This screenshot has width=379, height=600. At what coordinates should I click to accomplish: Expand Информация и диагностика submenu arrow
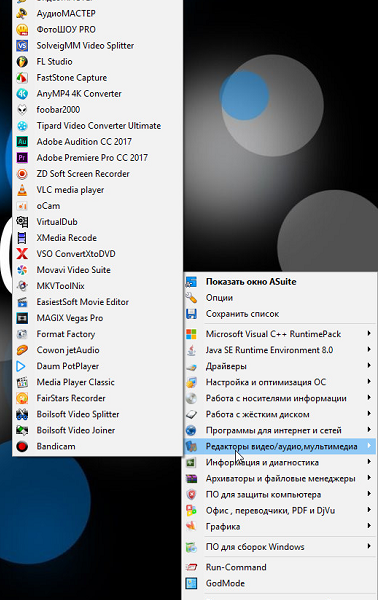pyautogui.click(x=369, y=462)
